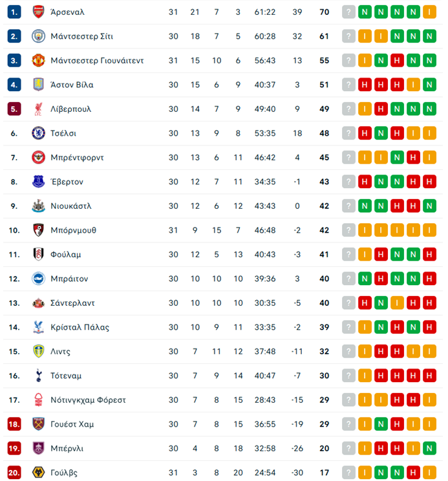Open the Νότινγκχαμ Φόρεστ team page
The width and height of the screenshot is (448, 481).
(x=88, y=400)
